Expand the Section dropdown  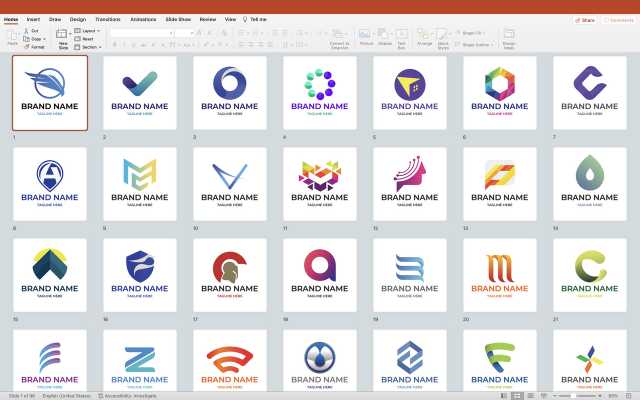(x=90, y=47)
